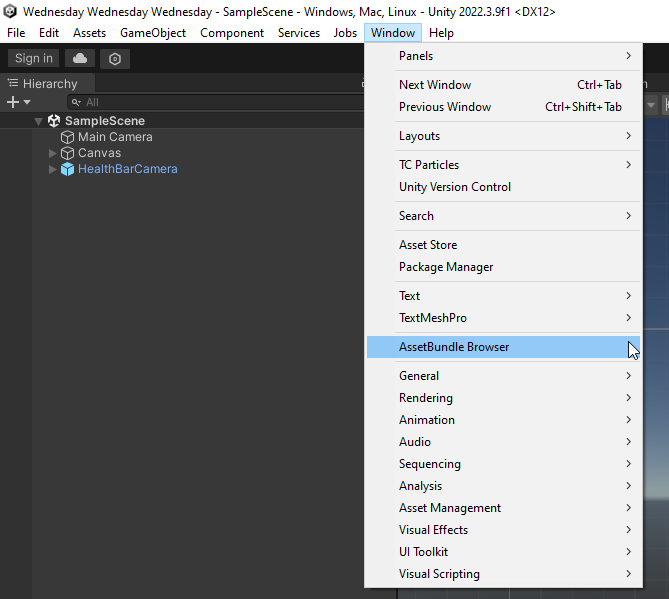Click the Main Camera cube icon
Image resolution: width=669 pixels, height=599 pixels.
click(67, 137)
